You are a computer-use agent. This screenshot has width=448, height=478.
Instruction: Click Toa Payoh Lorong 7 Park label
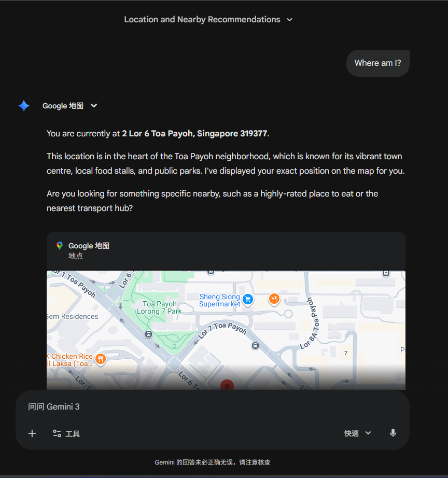[x=160, y=307]
